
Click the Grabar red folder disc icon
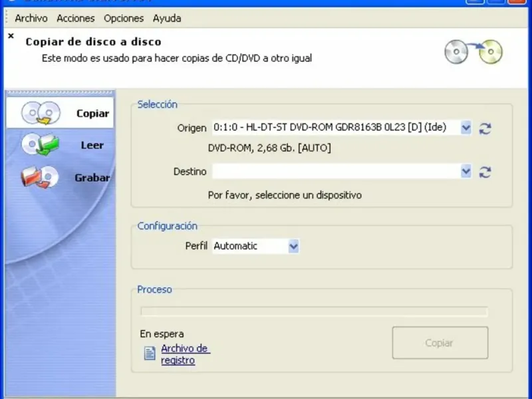40,176
